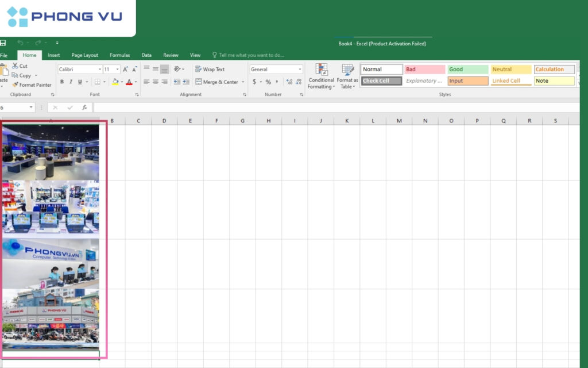The image size is (588, 368).
Task: Open the font name Calibri dropdown
Action: pos(100,70)
